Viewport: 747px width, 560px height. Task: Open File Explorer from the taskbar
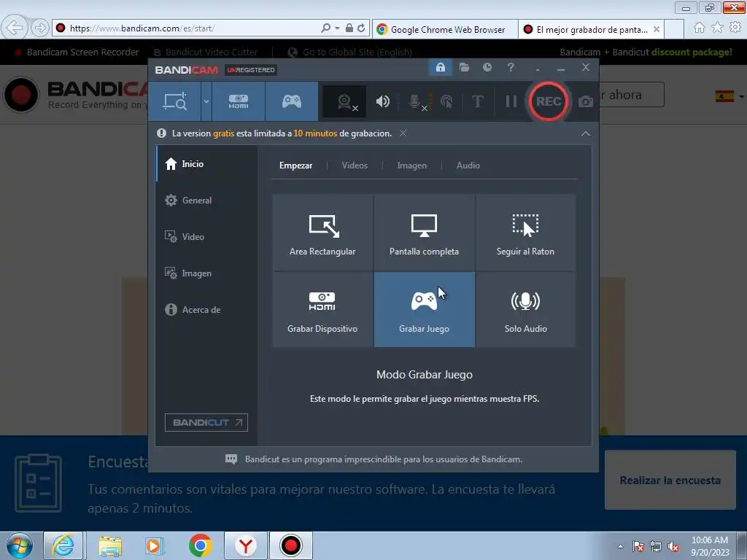pyautogui.click(x=111, y=545)
